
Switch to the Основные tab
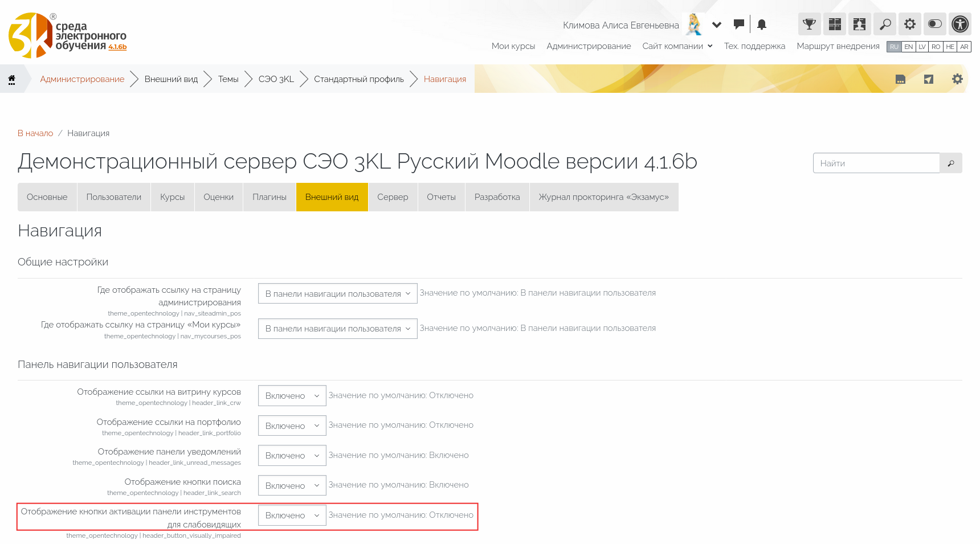47,197
